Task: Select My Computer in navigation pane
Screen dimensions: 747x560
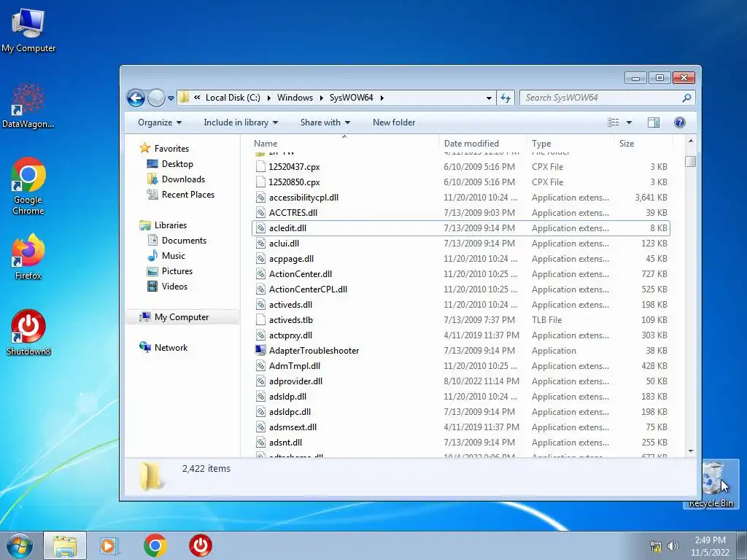Action: coord(182,317)
